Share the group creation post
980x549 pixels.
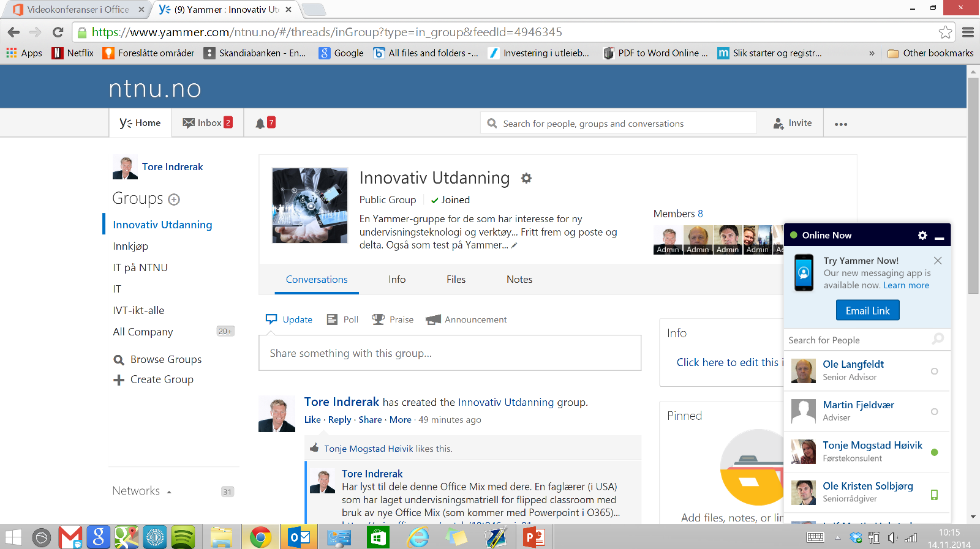[x=370, y=420]
